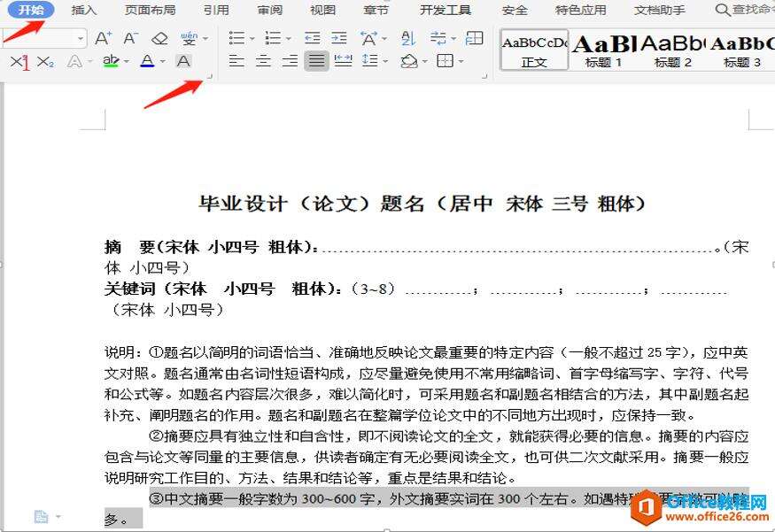This screenshot has height=532, width=775.
Task: Expand the bullet list dropdown arrow
Action: coord(252,39)
